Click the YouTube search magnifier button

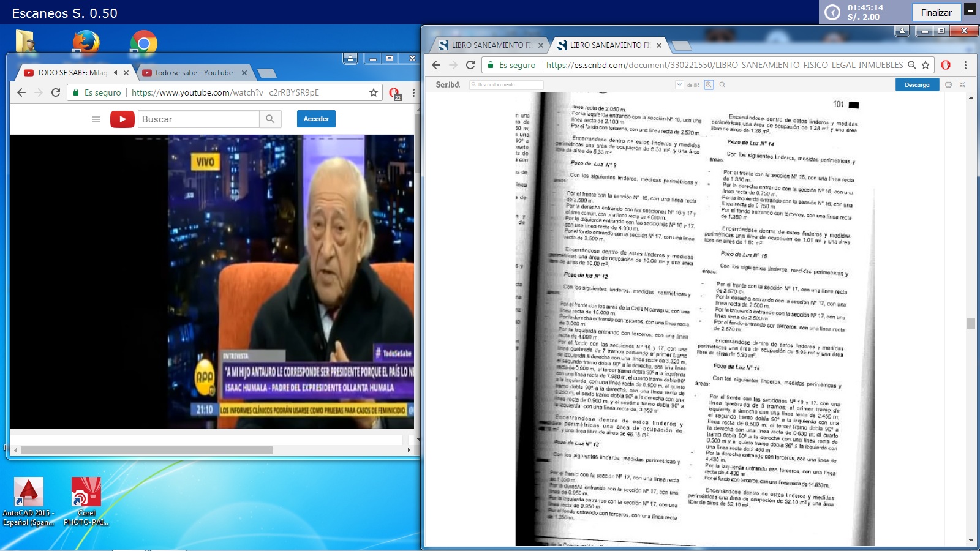click(x=270, y=119)
